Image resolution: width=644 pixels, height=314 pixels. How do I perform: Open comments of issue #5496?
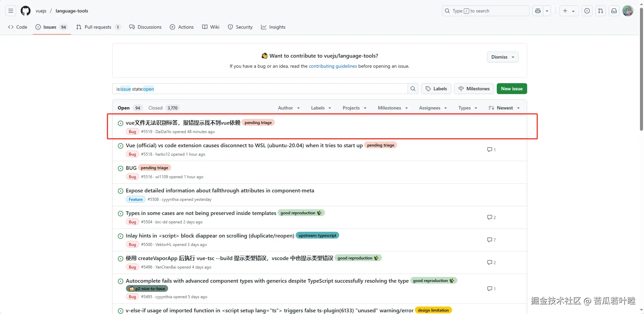[491, 262]
